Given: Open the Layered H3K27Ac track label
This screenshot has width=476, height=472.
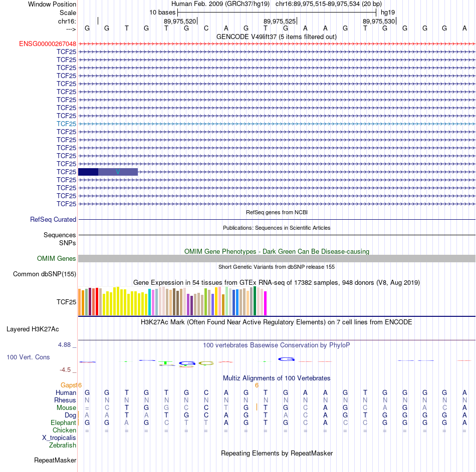Looking at the screenshot, I should pos(33,329).
